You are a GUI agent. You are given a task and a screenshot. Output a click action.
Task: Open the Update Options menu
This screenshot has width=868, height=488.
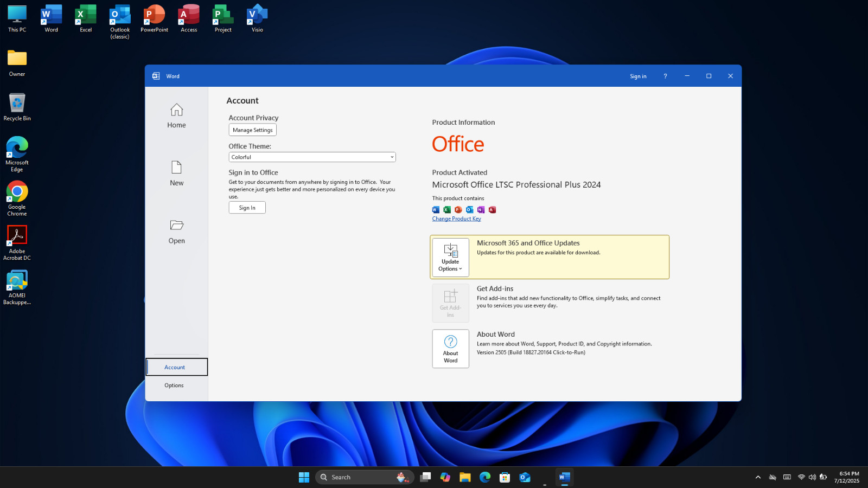[x=451, y=258]
